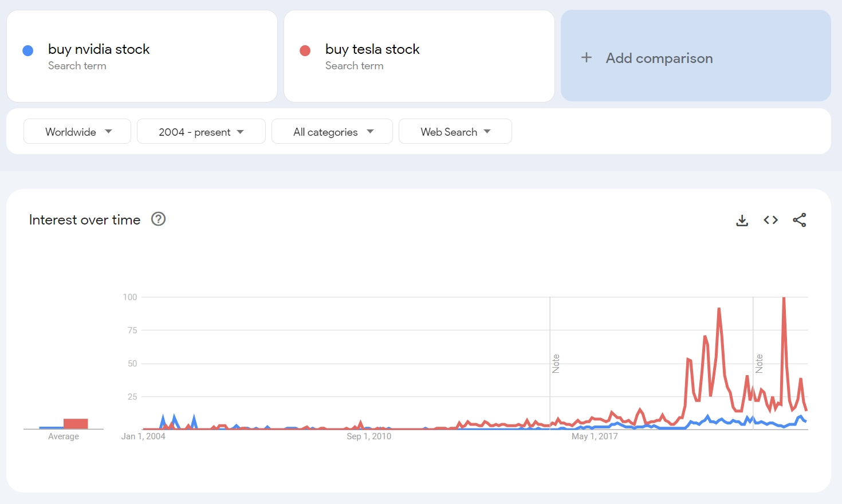Image resolution: width=842 pixels, height=504 pixels.
Task: Click the first Note marker on chart
Action: [x=556, y=364]
